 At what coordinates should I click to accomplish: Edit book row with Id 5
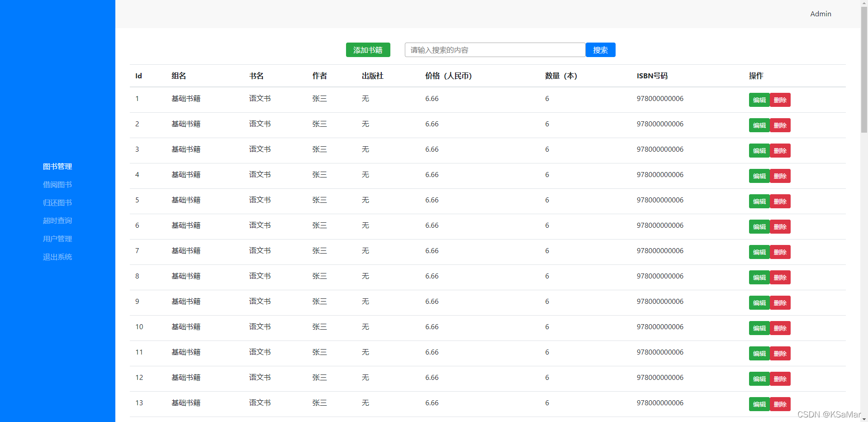[759, 201]
